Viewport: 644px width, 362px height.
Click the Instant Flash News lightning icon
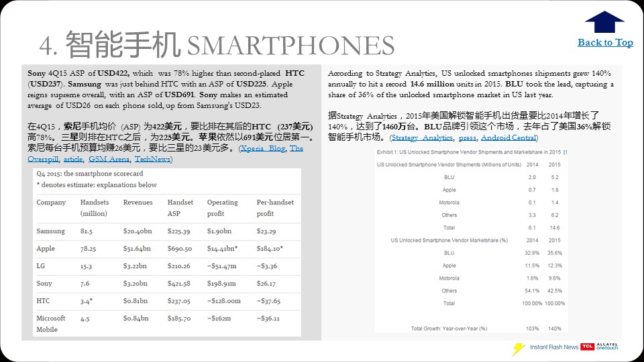pos(519,349)
